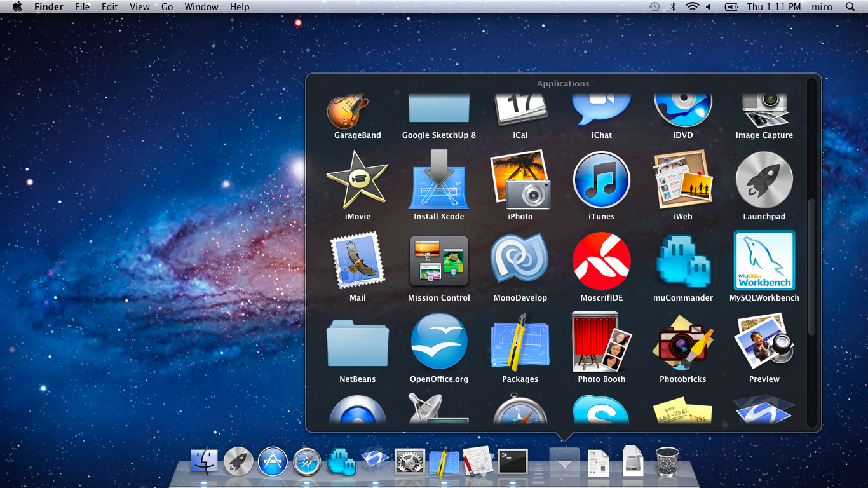
Task: Open Stickies yellow notes icon in stack
Action: pos(683,410)
